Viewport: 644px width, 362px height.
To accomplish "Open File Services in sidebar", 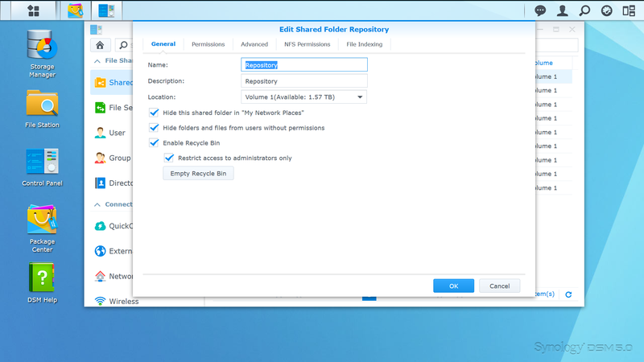I will pyautogui.click(x=113, y=108).
